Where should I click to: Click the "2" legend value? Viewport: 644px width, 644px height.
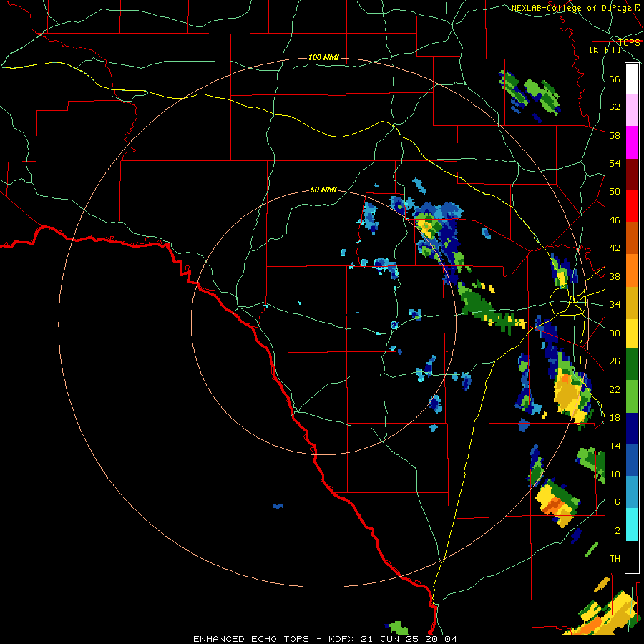pyautogui.click(x=618, y=531)
